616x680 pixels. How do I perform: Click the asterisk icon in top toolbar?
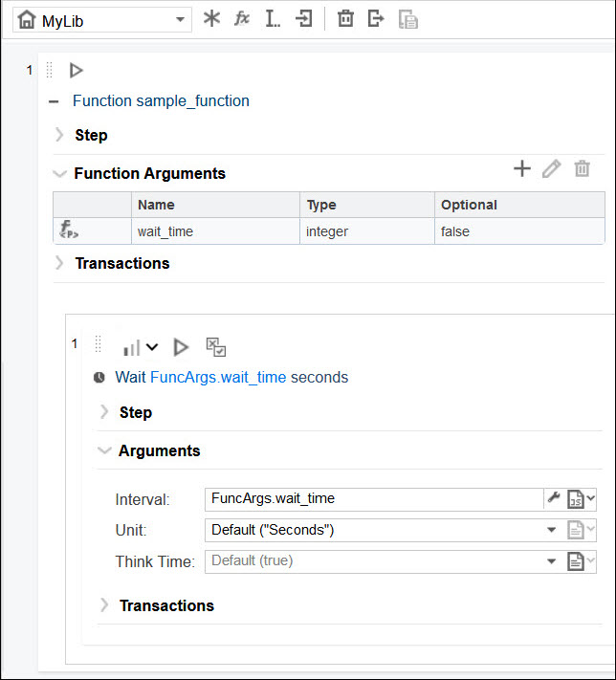[x=211, y=19]
